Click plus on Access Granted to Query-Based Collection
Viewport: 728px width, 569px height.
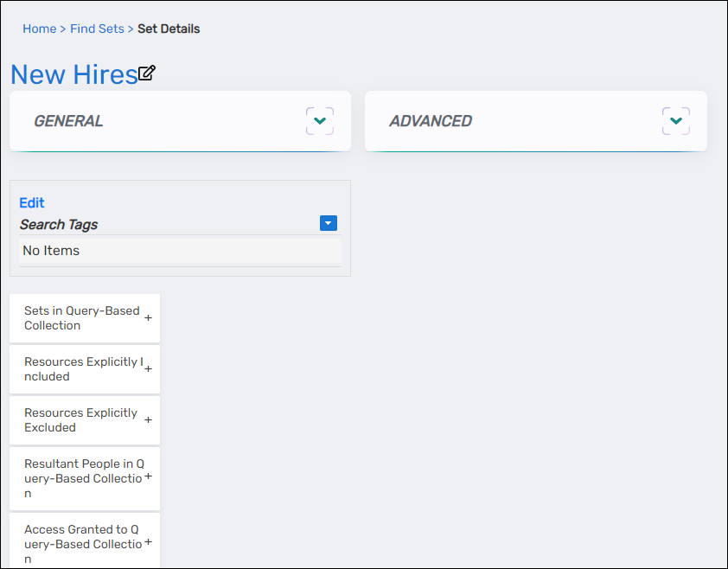[x=147, y=544]
